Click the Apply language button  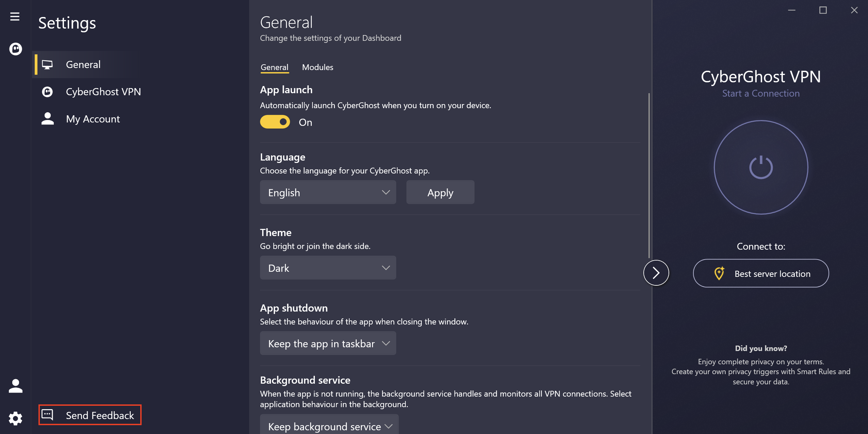[x=440, y=192]
